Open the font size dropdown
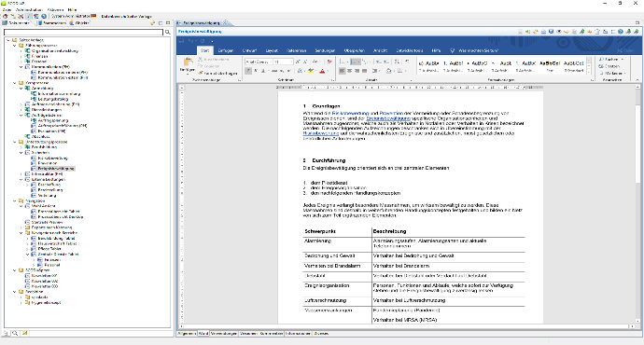 point(291,62)
